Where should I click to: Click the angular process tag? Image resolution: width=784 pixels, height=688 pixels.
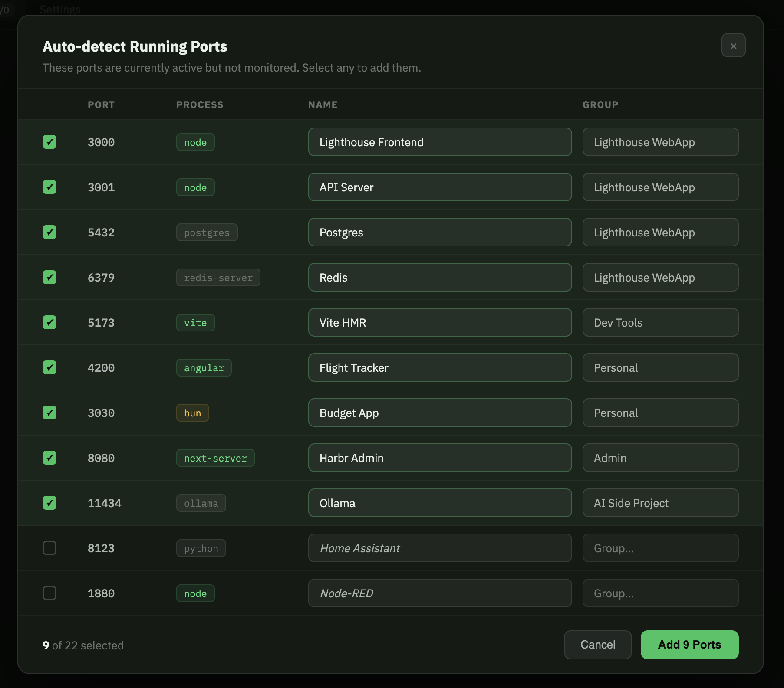204,367
